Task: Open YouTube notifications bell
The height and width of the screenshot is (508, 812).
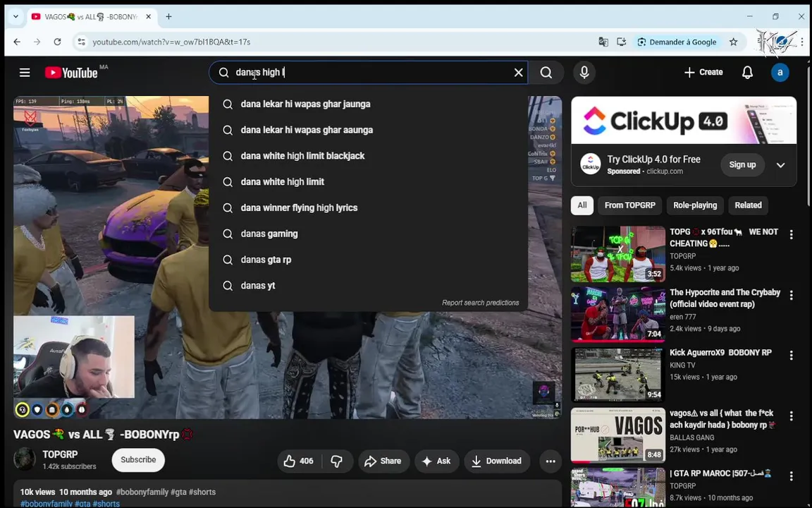Action: tap(747, 73)
